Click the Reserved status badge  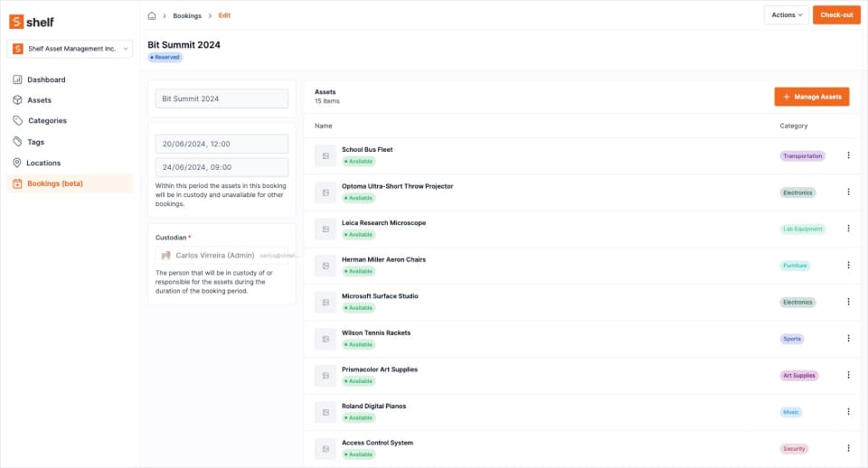click(165, 57)
